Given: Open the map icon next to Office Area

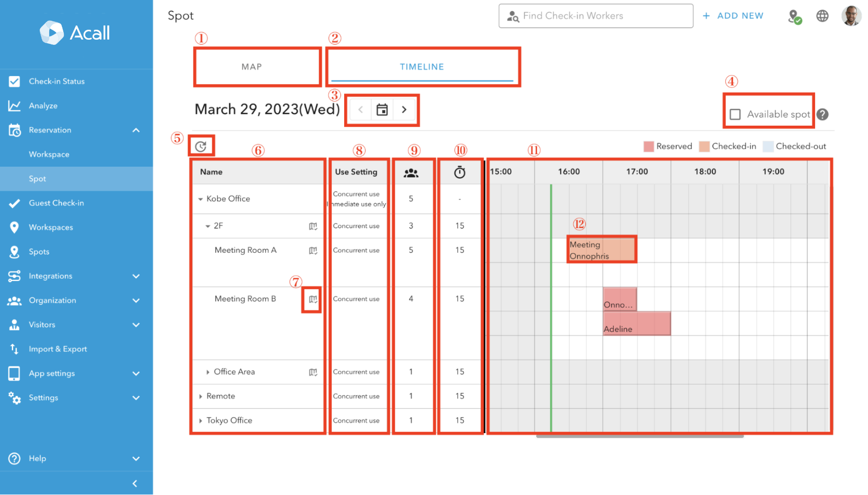Looking at the screenshot, I should click(x=312, y=372).
